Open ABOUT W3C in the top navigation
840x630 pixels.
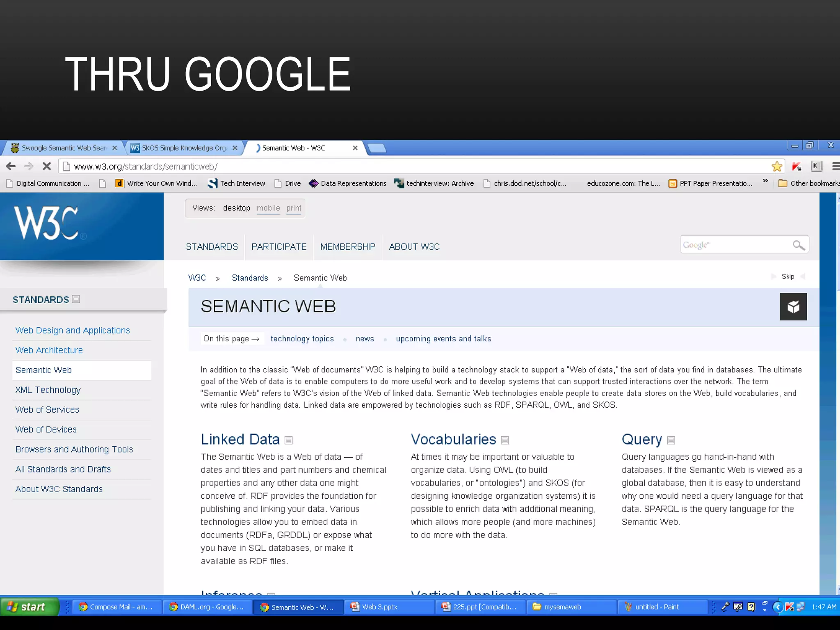(x=414, y=247)
